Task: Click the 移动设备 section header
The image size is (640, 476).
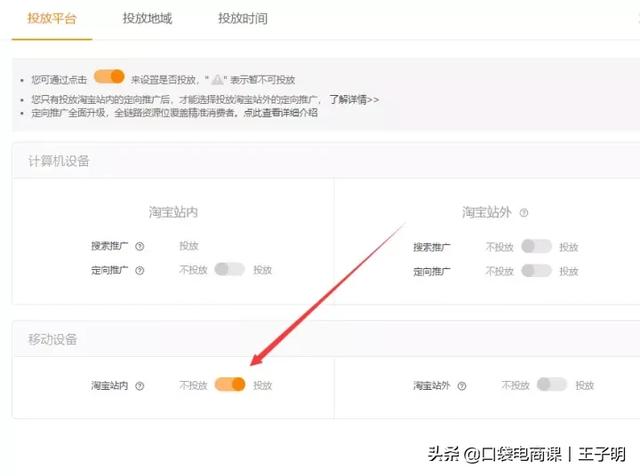Action: click(x=53, y=339)
